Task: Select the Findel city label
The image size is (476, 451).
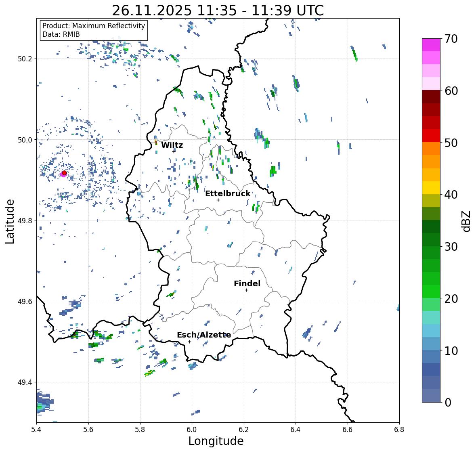Action: click(x=247, y=283)
